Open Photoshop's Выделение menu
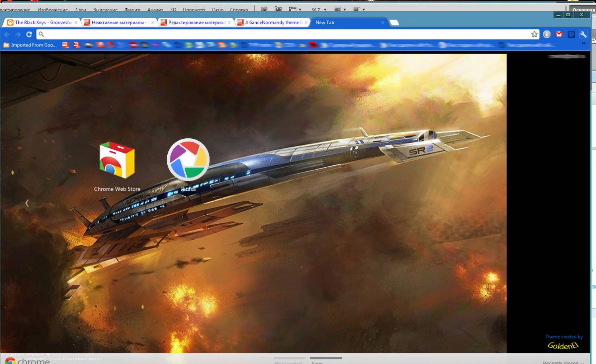 (105, 10)
